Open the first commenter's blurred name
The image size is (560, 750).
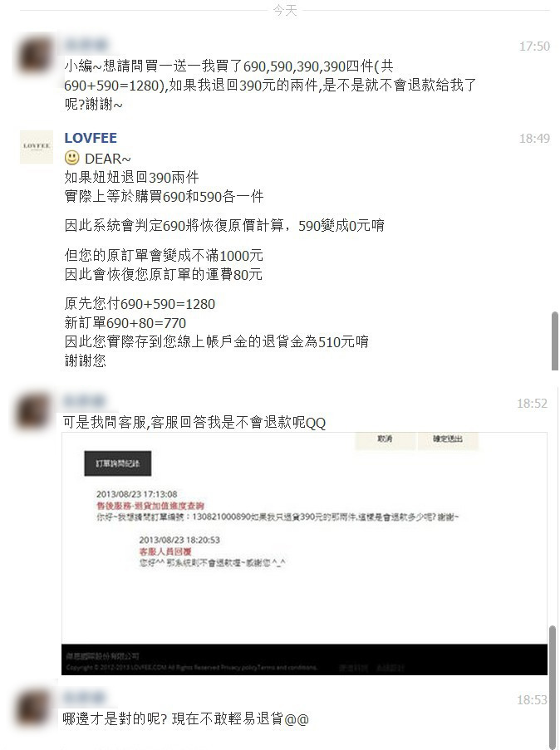[x=86, y=45]
